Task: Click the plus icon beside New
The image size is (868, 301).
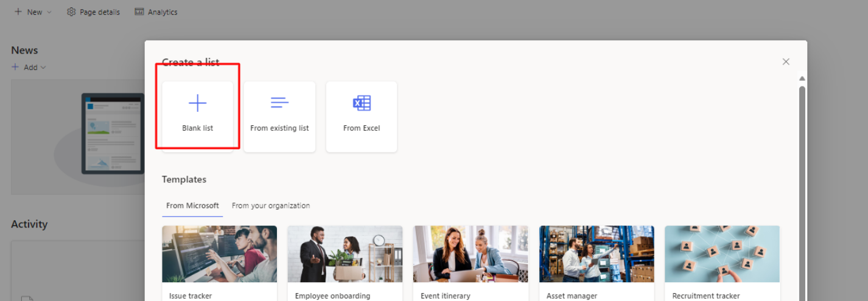Action: [x=18, y=12]
